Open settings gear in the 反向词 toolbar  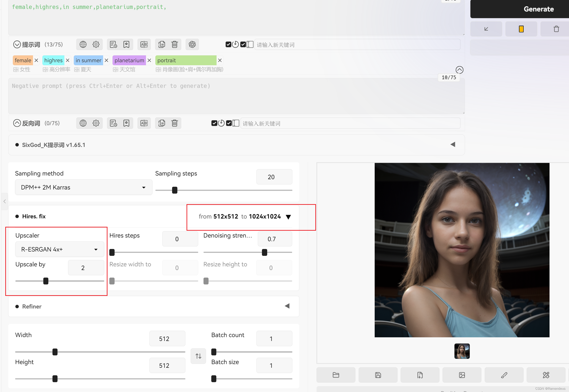pyautogui.click(x=96, y=123)
